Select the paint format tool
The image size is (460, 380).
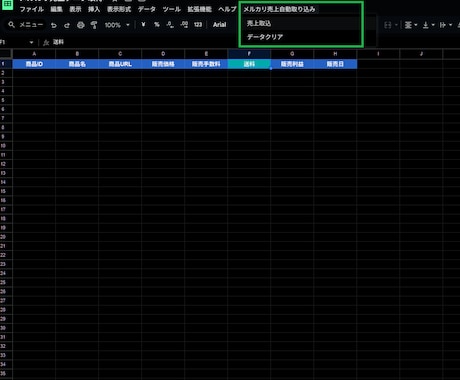pyautogui.click(x=94, y=25)
